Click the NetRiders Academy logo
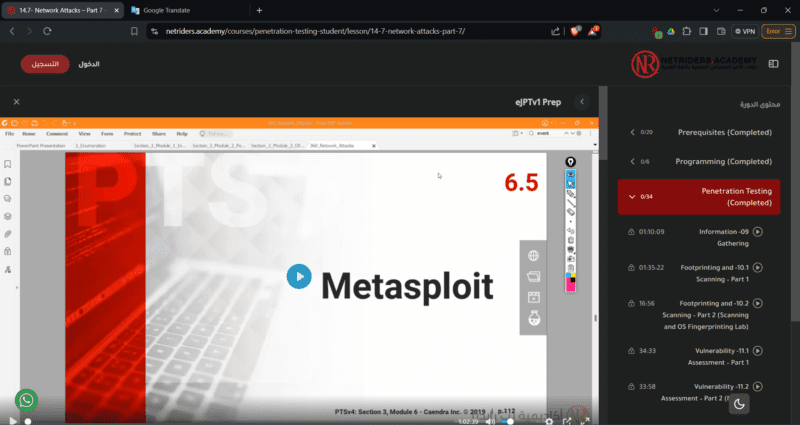 pyautogui.click(x=694, y=64)
